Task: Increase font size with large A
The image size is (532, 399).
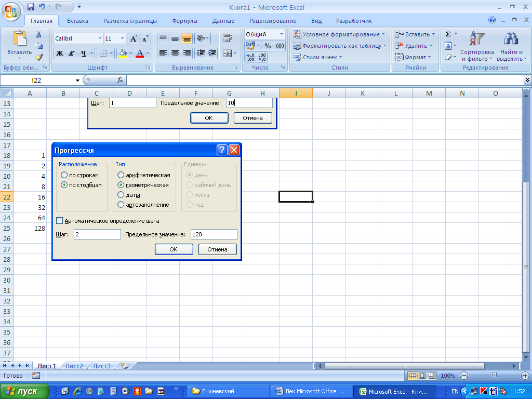Action: pyautogui.click(x=134, y=38)
